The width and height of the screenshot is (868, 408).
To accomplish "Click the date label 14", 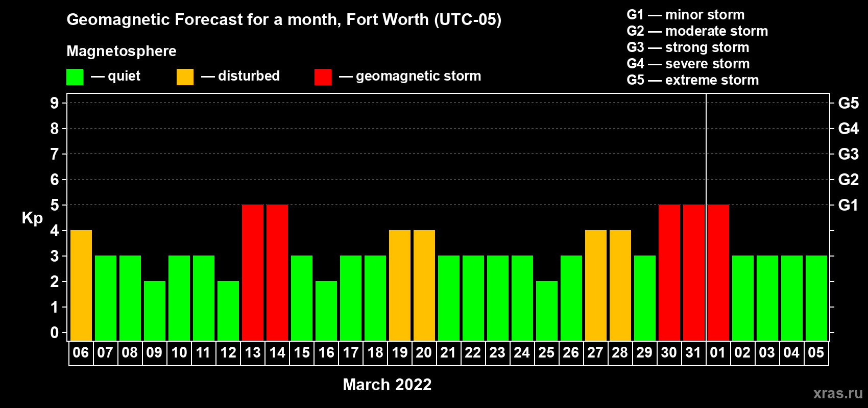I will 277,353.
